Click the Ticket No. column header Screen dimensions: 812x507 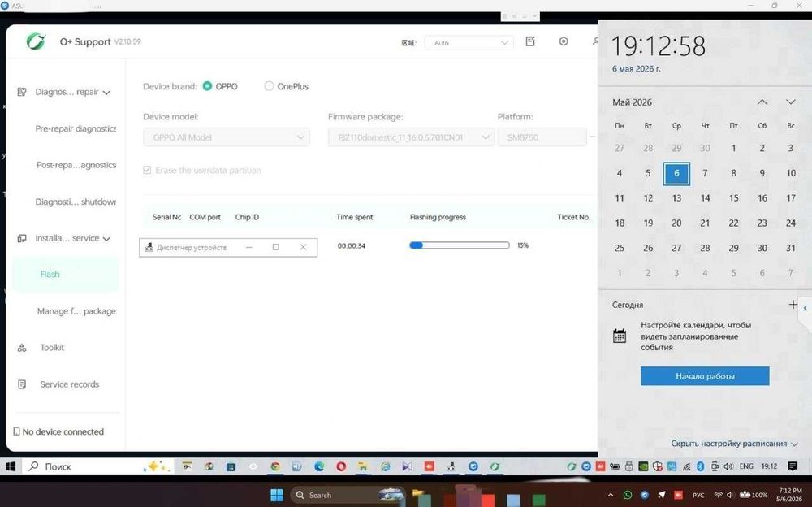click(x=574, y=217)
